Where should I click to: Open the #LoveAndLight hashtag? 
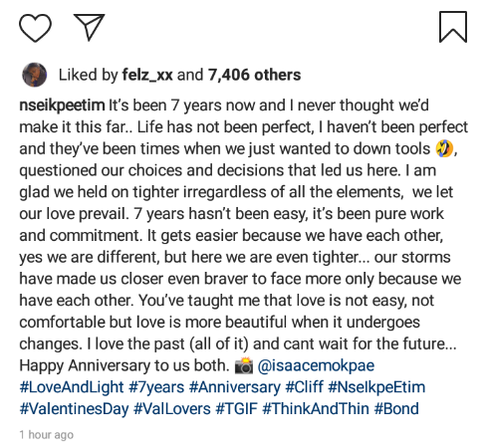[72, 387]
